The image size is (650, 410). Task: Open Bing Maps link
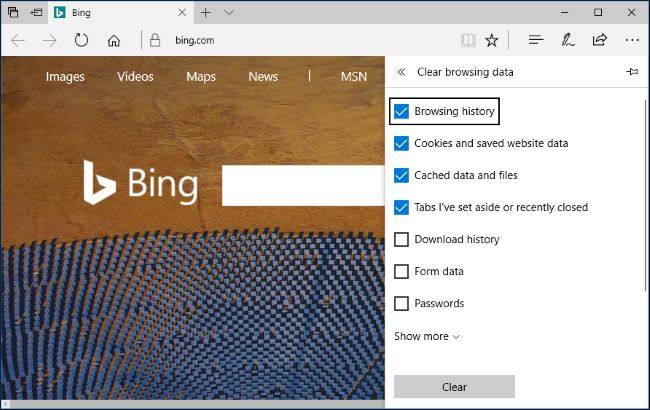(201, 77)
